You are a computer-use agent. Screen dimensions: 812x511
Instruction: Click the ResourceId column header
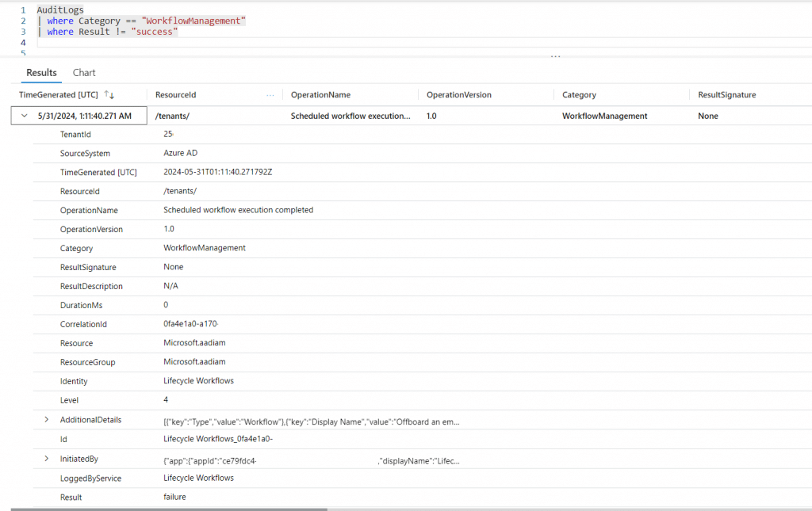click(x=175, y=94)
